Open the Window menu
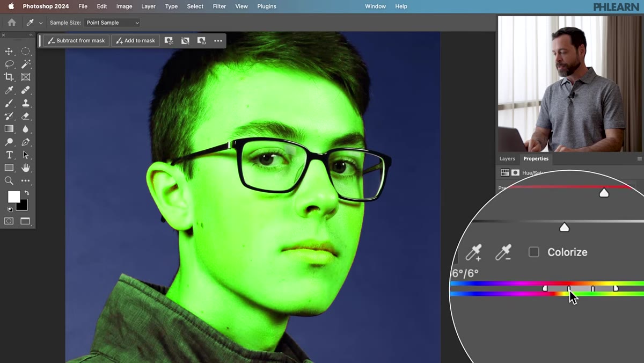Image resolution: width=644 pixels, height=363 pixels. 375,6
